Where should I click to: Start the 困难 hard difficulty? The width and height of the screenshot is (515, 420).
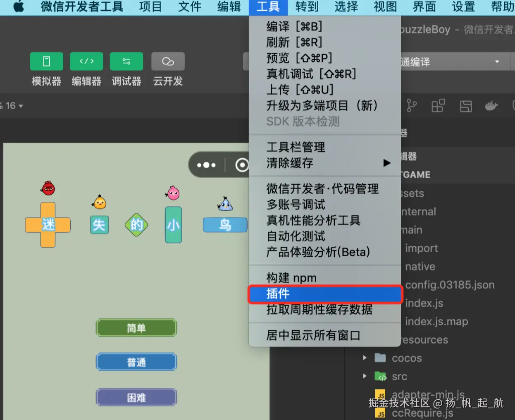(136, 398)
